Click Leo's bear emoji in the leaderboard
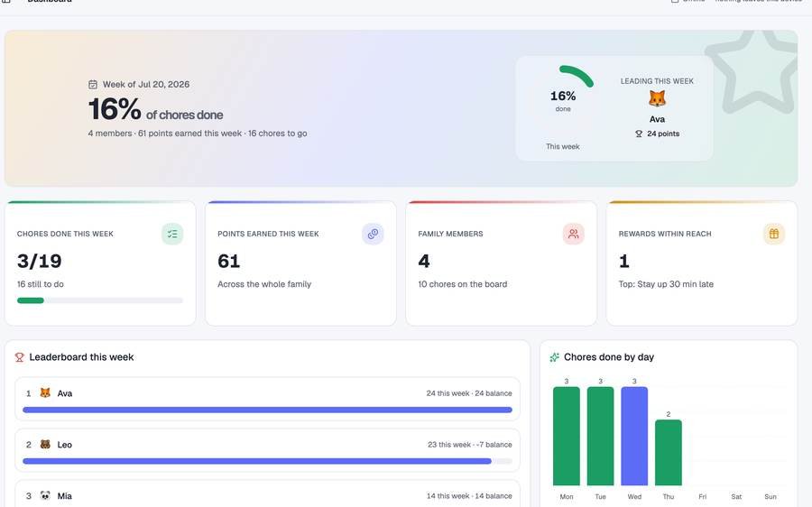812x507 pixels. (x=46, y=445)
